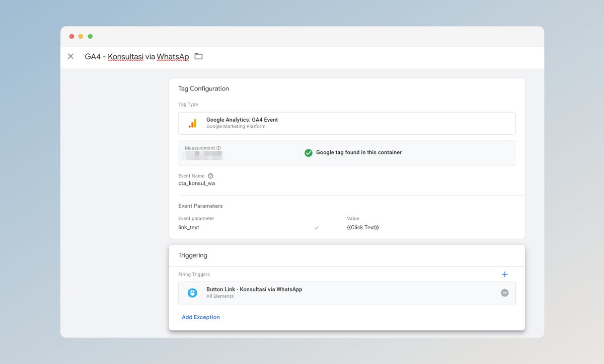Click the folder icon next to tag name

click(x=198, y=56)
